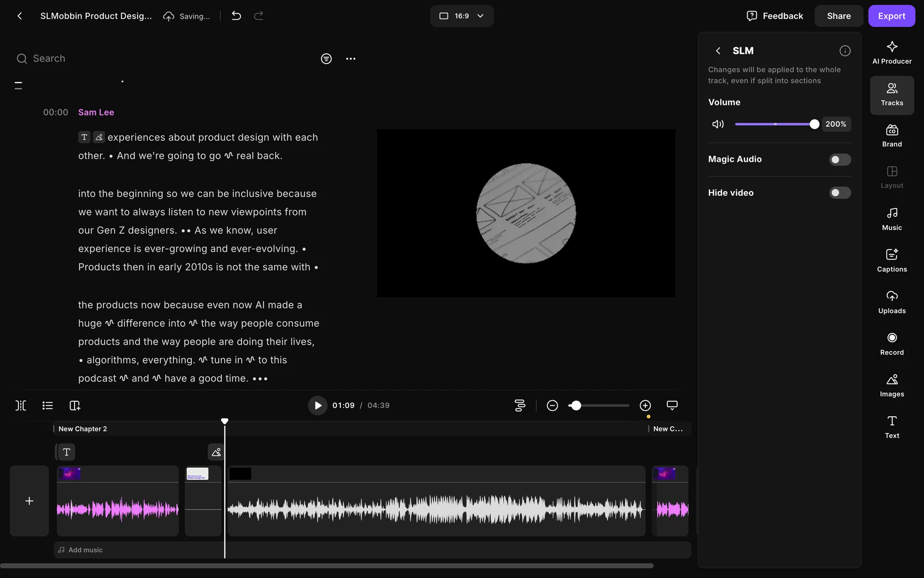Select the Text sidebar tab
This screenshot has width=924, height=578.
coord(891,427)
